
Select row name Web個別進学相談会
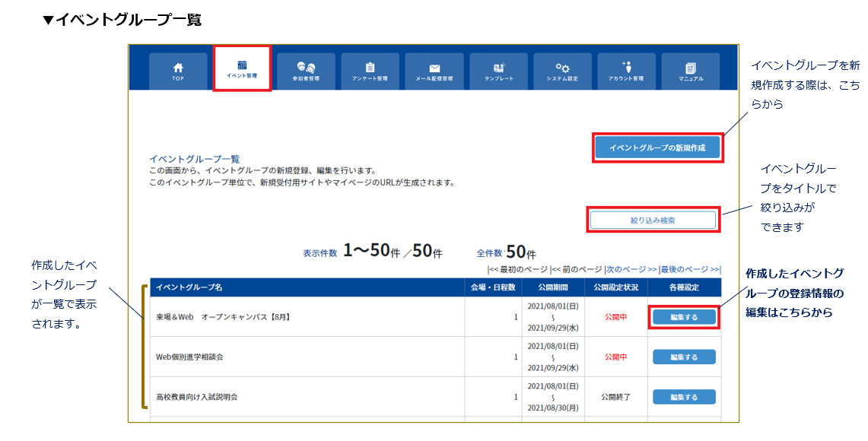pyautogui.click(x=189, y=357)
